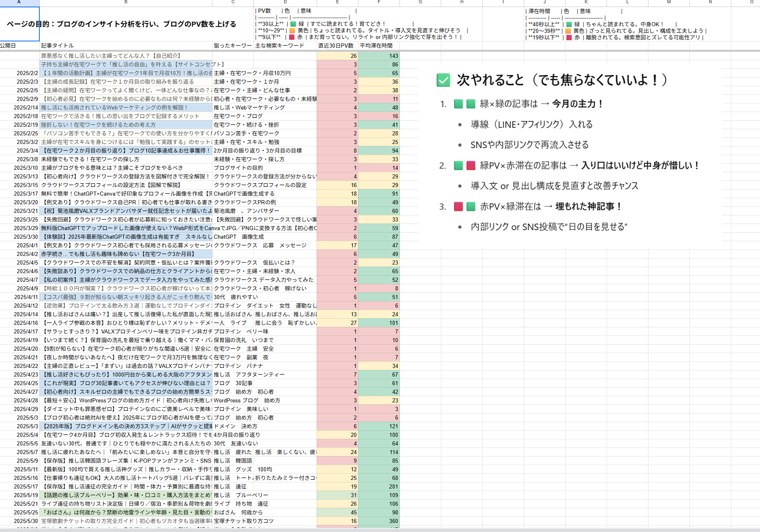760x532 pixels.
Task: Click the 公開日 header cell
Action: click(x=20, y=46)
